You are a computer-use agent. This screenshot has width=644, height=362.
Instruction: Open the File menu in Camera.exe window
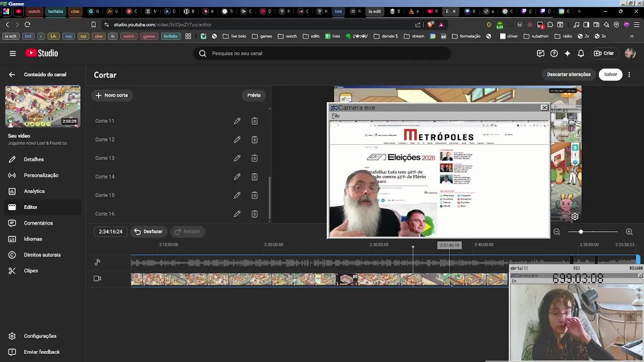coord(336,116)
